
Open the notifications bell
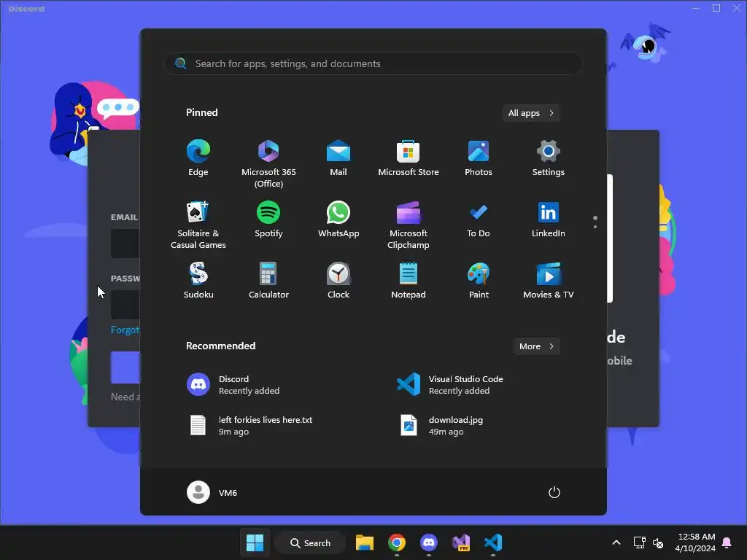(x=727, y=542)
